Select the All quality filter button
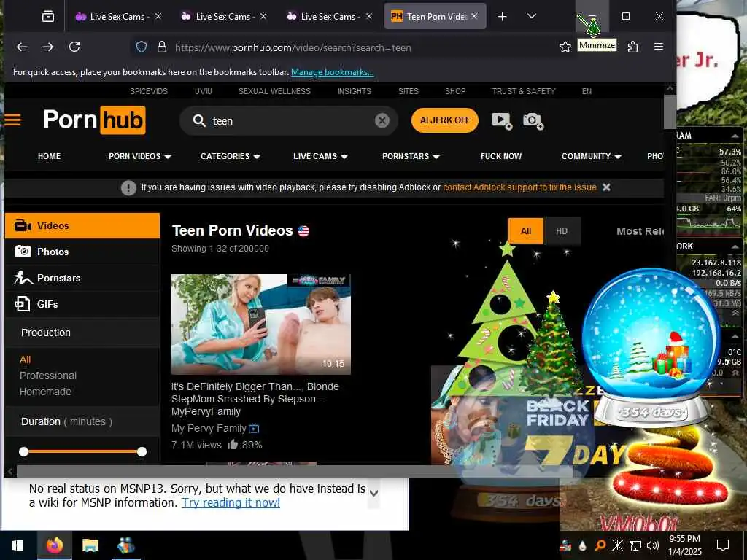Image resolution: width=747 pixels, height=560 pixels. [x=526, y=231]
